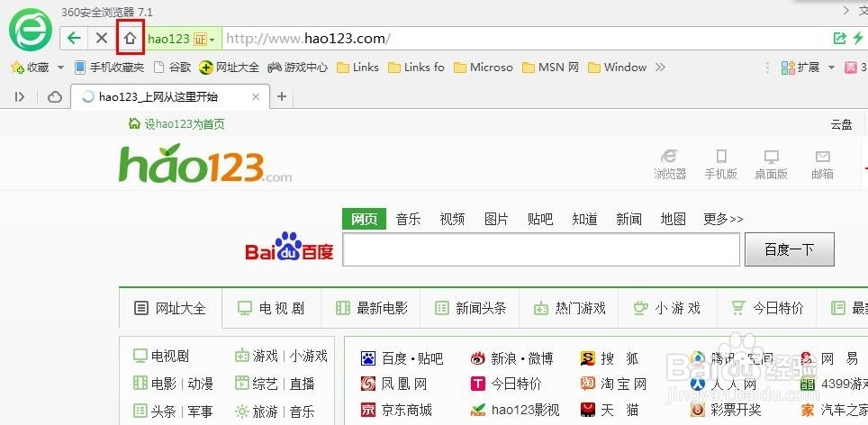Image resolution: width=868 pixels, height=425 pixels.
Task: Click the cloud tab icon
Action: click(54, 97)
